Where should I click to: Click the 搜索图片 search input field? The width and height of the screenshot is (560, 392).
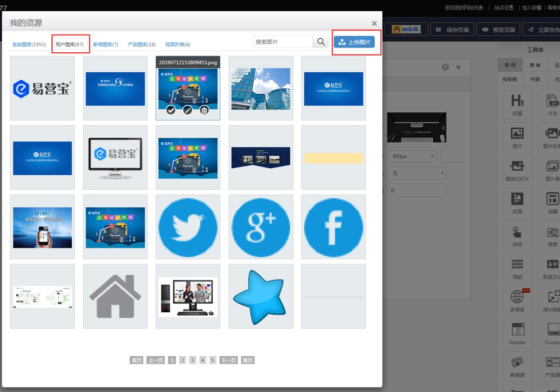coord(283,41)
